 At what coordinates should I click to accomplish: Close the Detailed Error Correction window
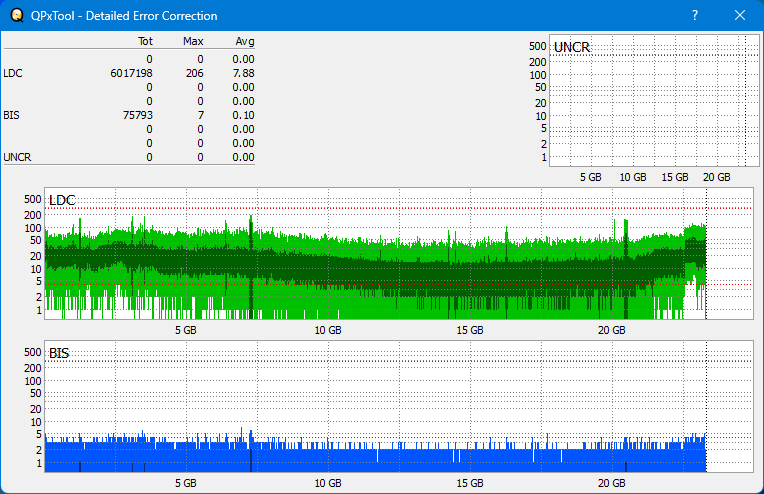[740, 16]
